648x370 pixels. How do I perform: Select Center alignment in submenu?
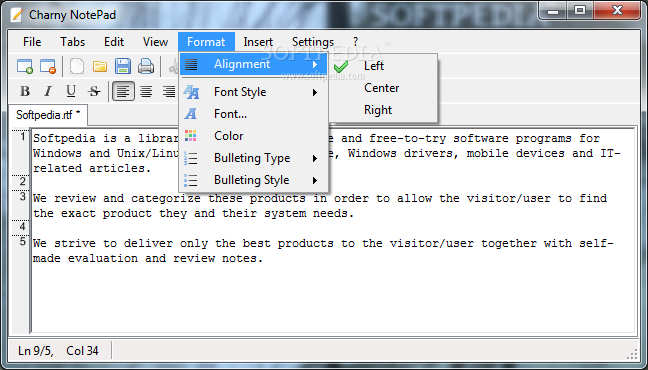(x=383, y=88)
